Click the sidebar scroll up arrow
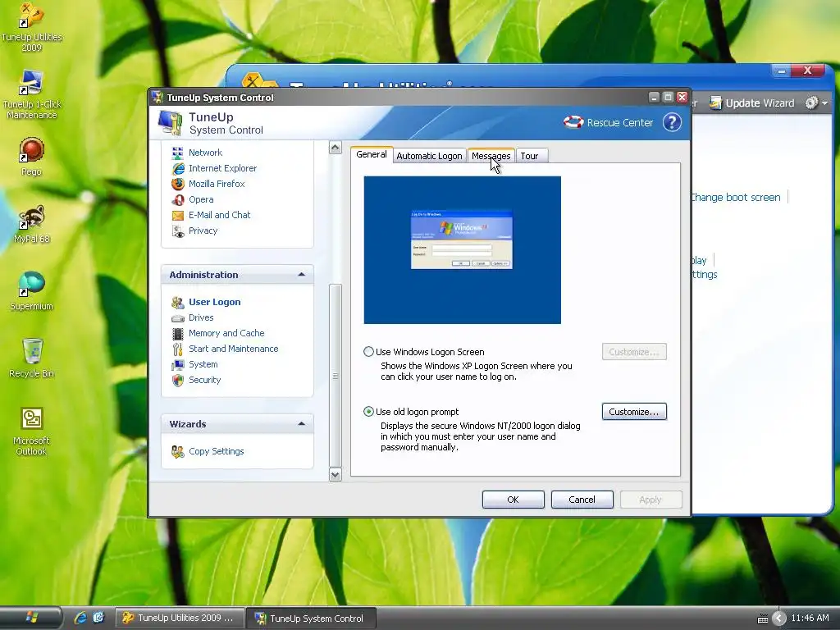 [x=336, y=148]
